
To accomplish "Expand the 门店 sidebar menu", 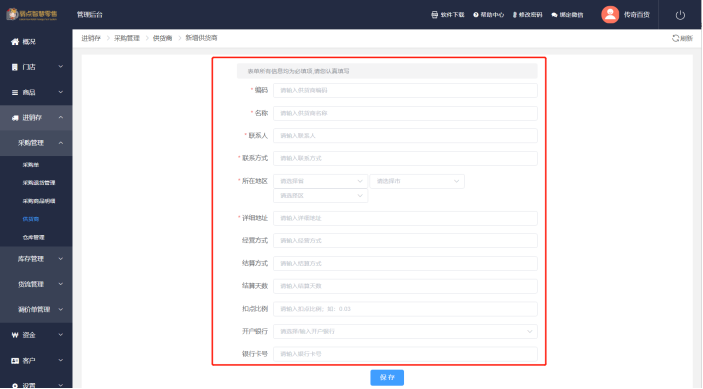I will pos(36,67).
